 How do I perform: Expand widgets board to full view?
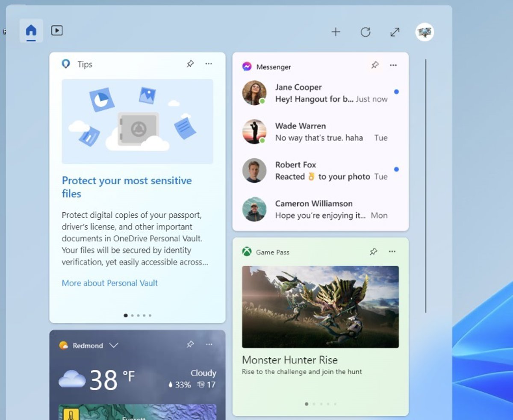[x=395, y=32]
